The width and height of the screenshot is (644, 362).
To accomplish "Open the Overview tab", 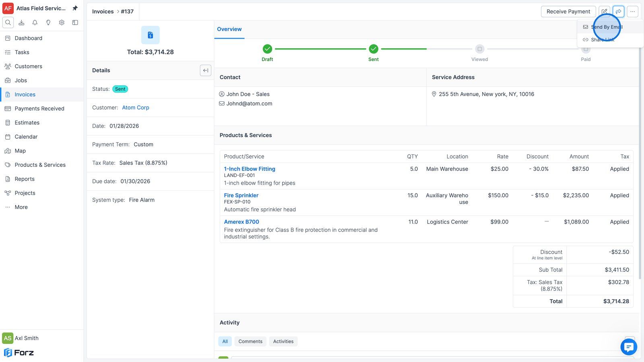I will 229,29.
